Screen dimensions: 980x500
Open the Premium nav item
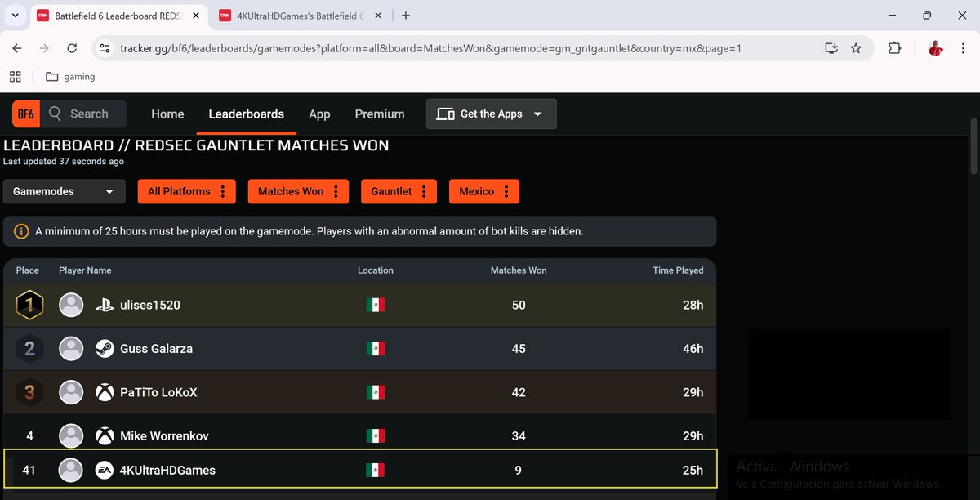coord(380,114)
